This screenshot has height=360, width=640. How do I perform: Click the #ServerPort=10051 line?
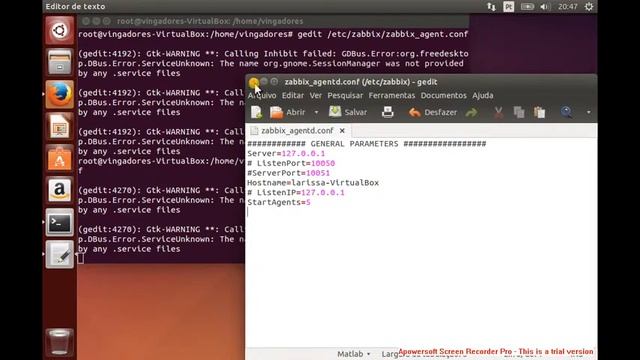pos(289,173)
